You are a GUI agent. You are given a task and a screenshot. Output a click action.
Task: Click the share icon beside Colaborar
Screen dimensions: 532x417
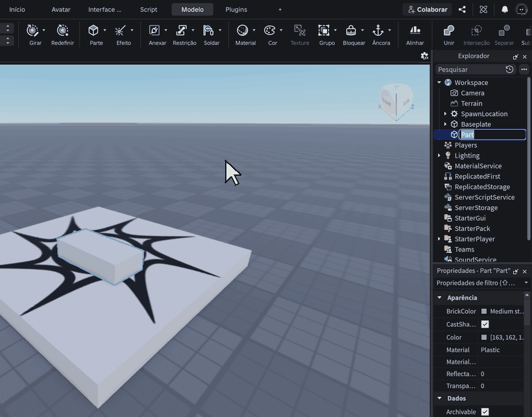point(462,10)
